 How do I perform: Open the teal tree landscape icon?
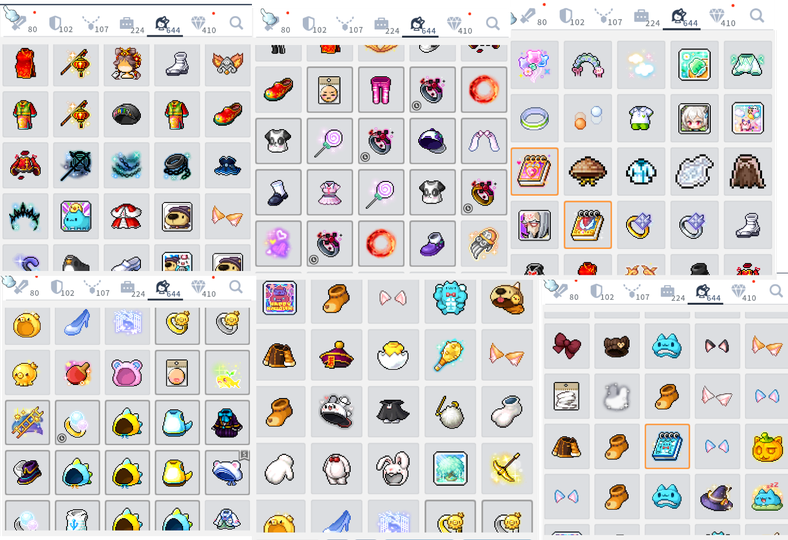click(450, 468)
